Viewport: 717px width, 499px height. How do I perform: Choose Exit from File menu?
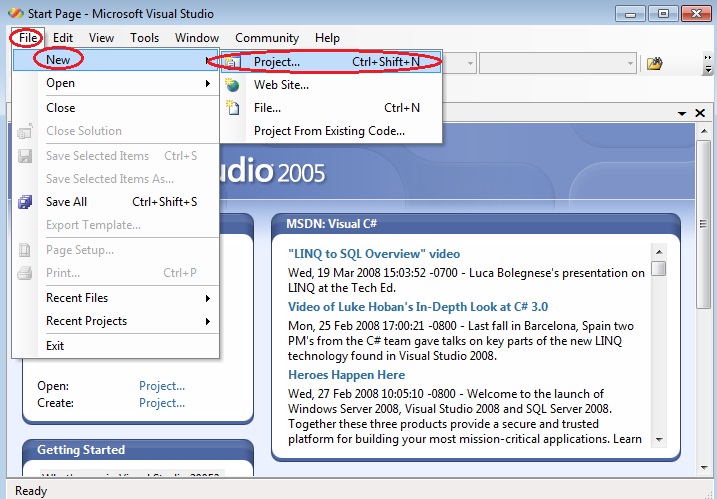pyautogui.click(x=116, y=346)
